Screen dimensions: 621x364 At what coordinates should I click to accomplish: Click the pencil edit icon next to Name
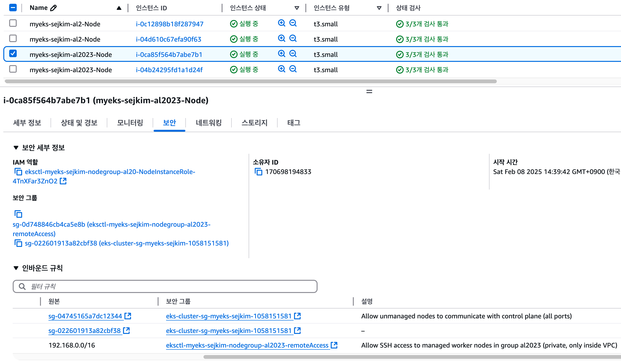click(53, 8)
